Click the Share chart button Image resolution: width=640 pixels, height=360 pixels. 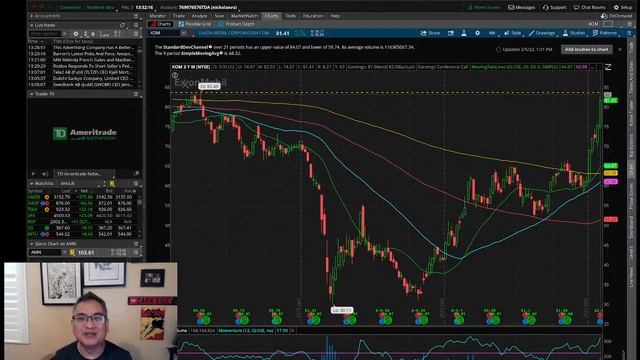(x=430, y=33)
